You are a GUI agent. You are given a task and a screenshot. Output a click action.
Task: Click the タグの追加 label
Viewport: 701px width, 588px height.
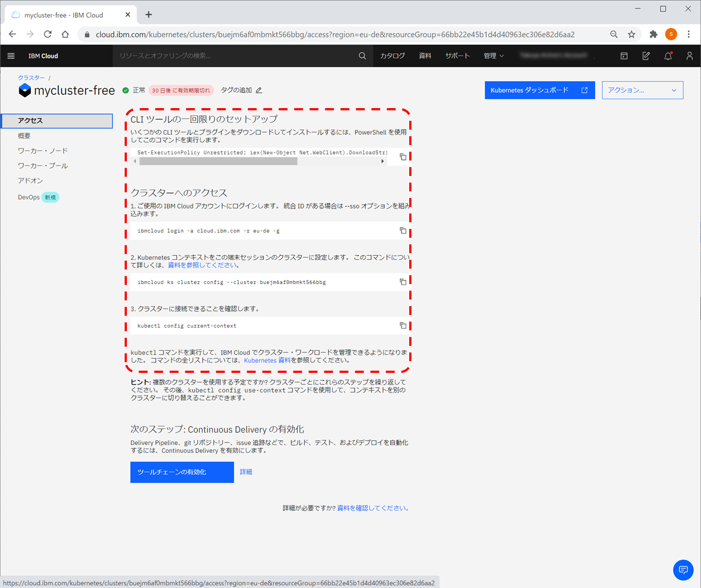click(237, 90)
